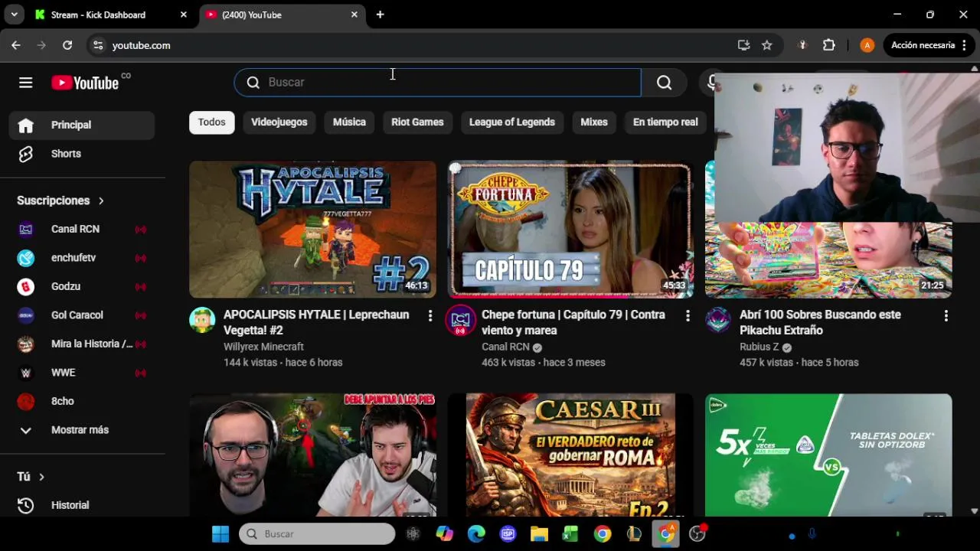Open Shorts in the sidebar
The image size is (980, 551).
82,154
